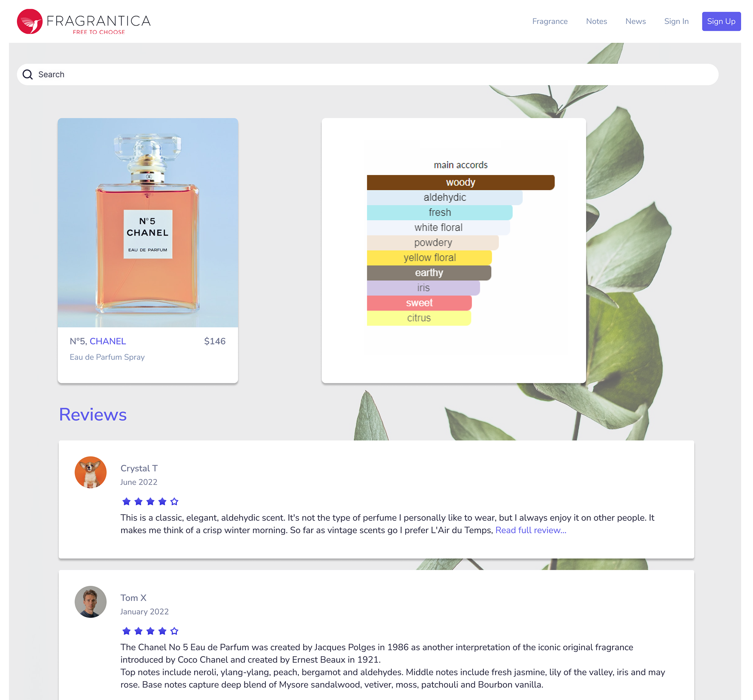Screen dimensions: 753x700
Task: Select the January 2022 review date
Action: tap(144, 612)
